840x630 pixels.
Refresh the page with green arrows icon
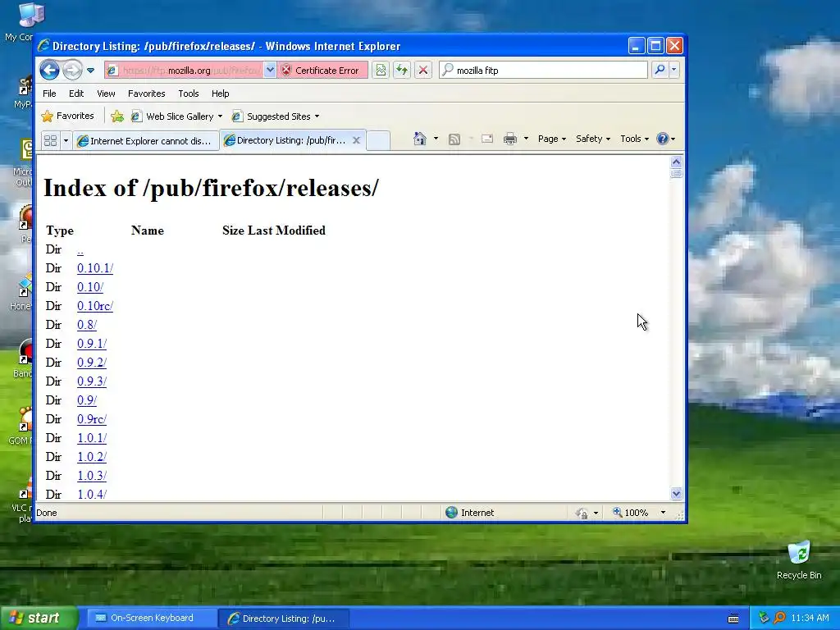point(402,70)
